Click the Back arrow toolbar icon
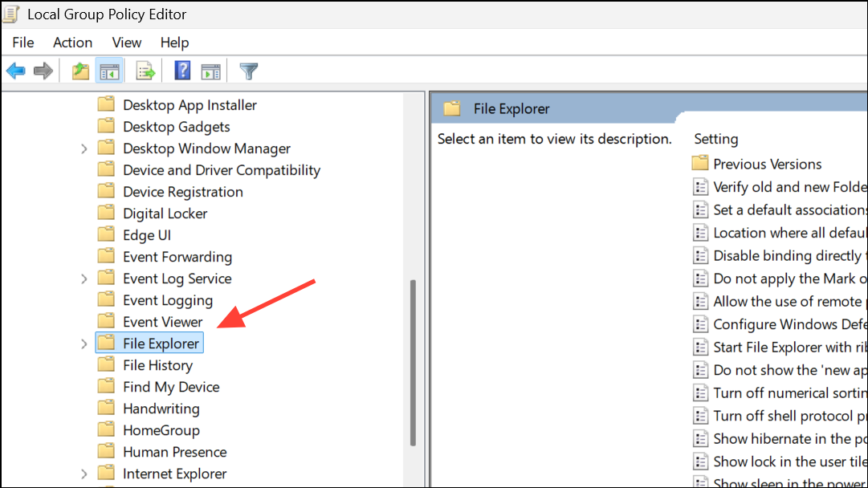Viewport: 868px width, 488px height. (16, 71)
